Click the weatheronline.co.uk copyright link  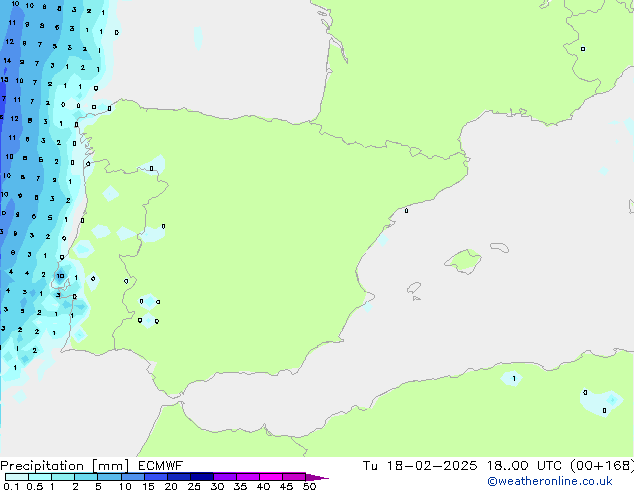click(550, 481)
